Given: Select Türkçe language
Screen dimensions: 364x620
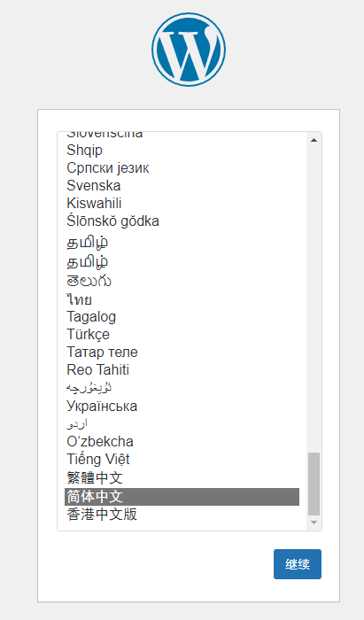Looking at the screenshot, I should click(x=182, y=335).
